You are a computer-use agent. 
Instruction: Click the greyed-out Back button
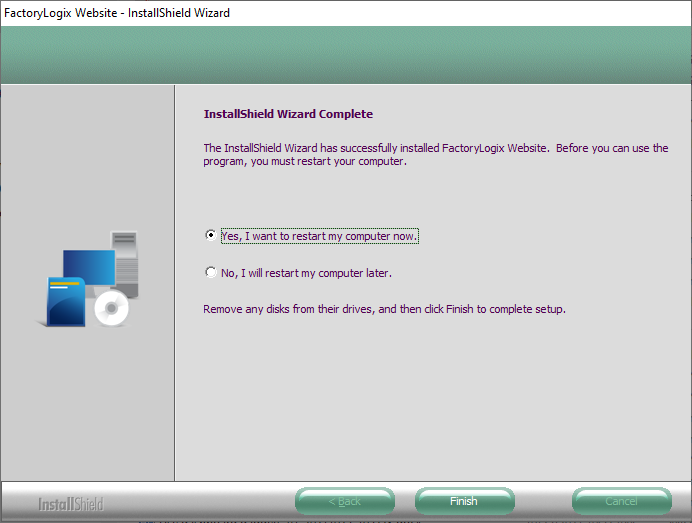(344, 501)
